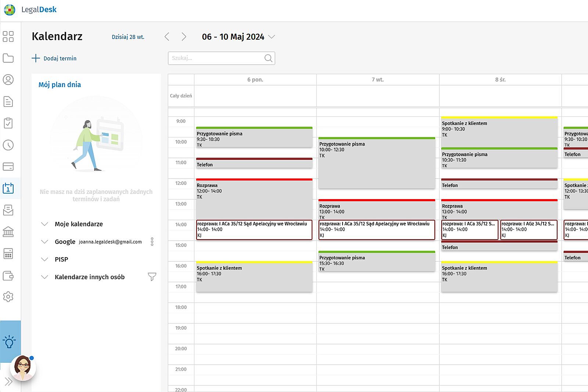Jump to today via Dzisiaj 28 wt.
588x392 pixels.
pyautogui.click(x=128, y=37)
